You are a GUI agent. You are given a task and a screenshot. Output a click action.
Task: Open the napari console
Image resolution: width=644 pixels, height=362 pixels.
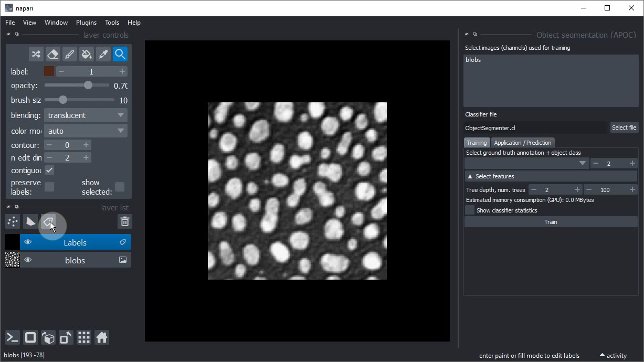(x=13, y=337)
